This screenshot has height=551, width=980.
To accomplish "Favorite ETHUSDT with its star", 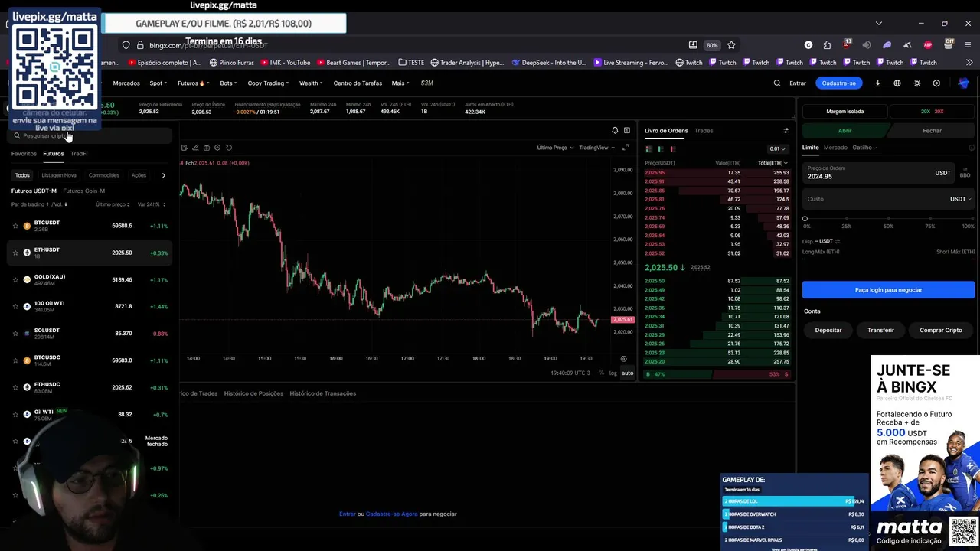I will 15,253.
